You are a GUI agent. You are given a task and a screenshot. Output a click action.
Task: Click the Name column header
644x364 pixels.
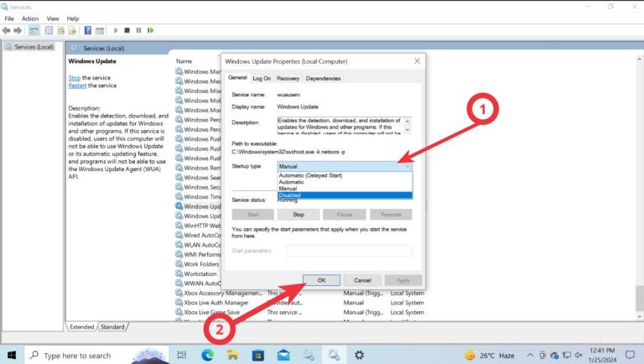coord(184,60)
